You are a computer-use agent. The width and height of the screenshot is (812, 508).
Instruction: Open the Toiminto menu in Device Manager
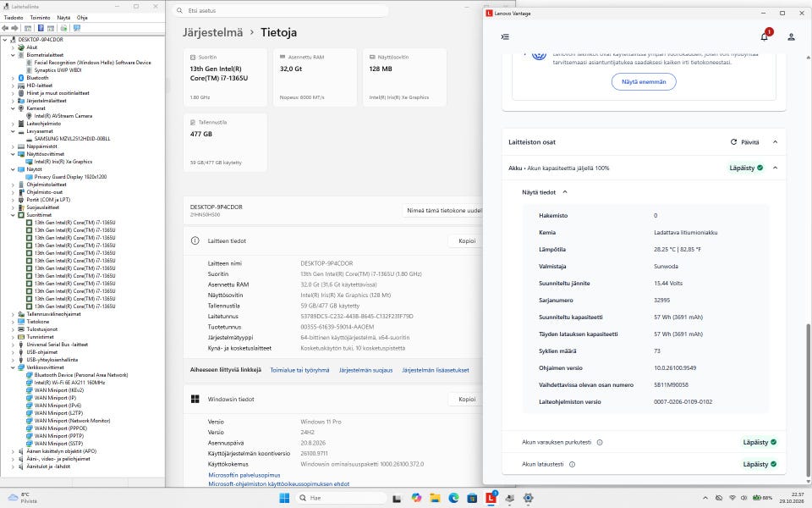40,18
